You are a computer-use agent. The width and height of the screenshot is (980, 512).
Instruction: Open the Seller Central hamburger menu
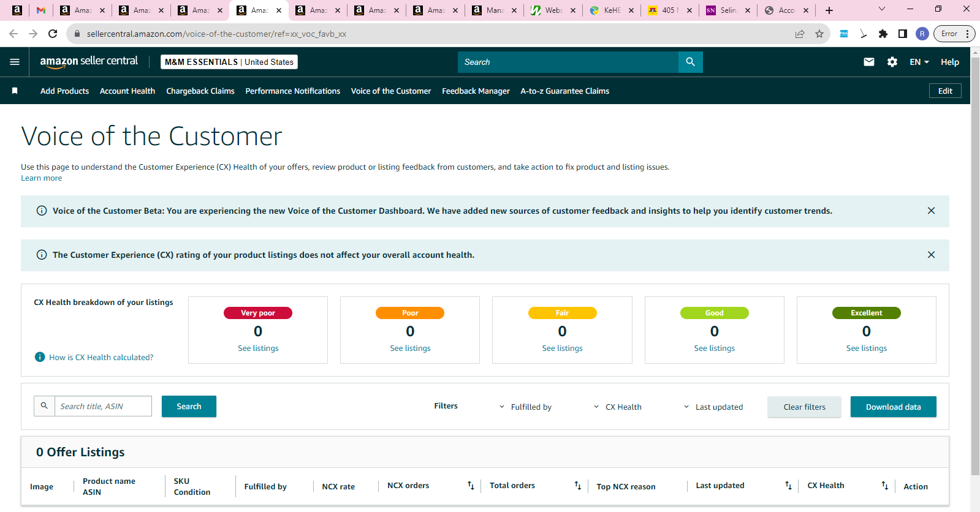coord(15,62)
